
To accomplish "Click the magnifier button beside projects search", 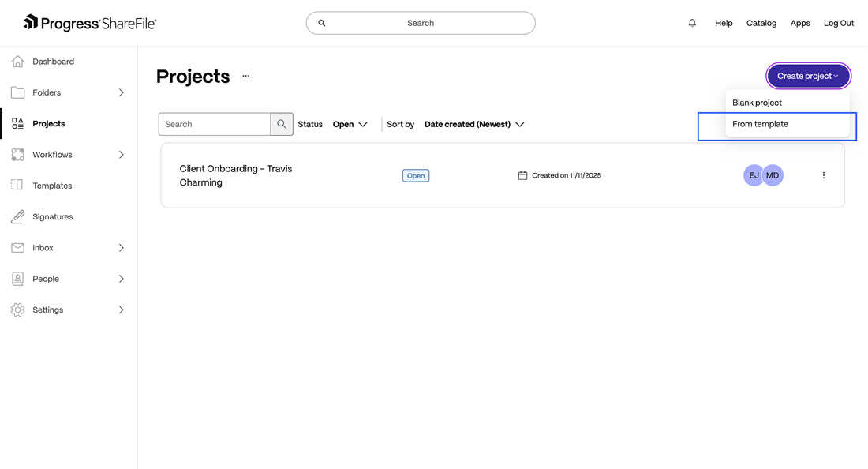I will (282, 124).
